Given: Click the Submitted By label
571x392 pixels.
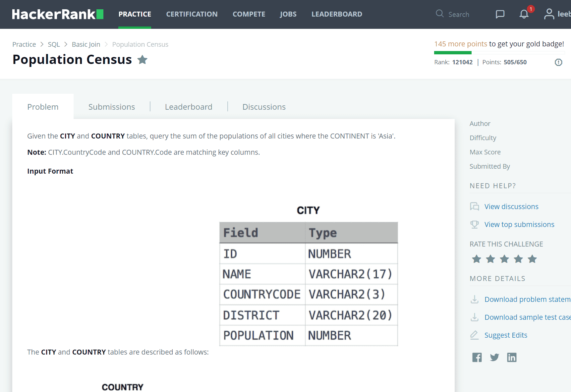Looking at the screenshot, I should pyautogui.click(x=490, y=166).
